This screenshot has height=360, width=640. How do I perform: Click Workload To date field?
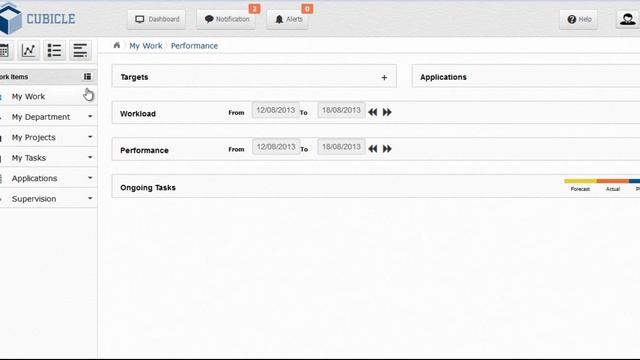coord(341,110)
